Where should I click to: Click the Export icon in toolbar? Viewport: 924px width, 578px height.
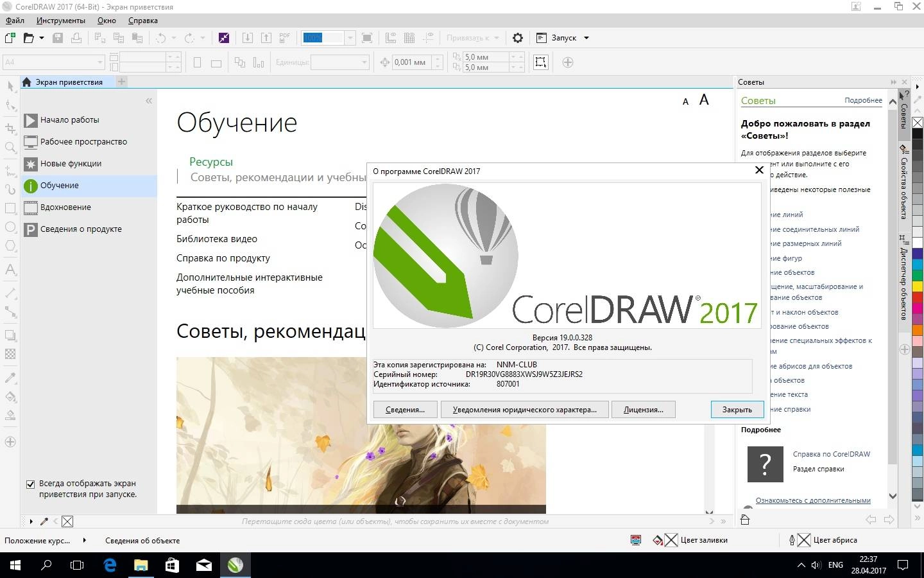click(x=266, y=38)
